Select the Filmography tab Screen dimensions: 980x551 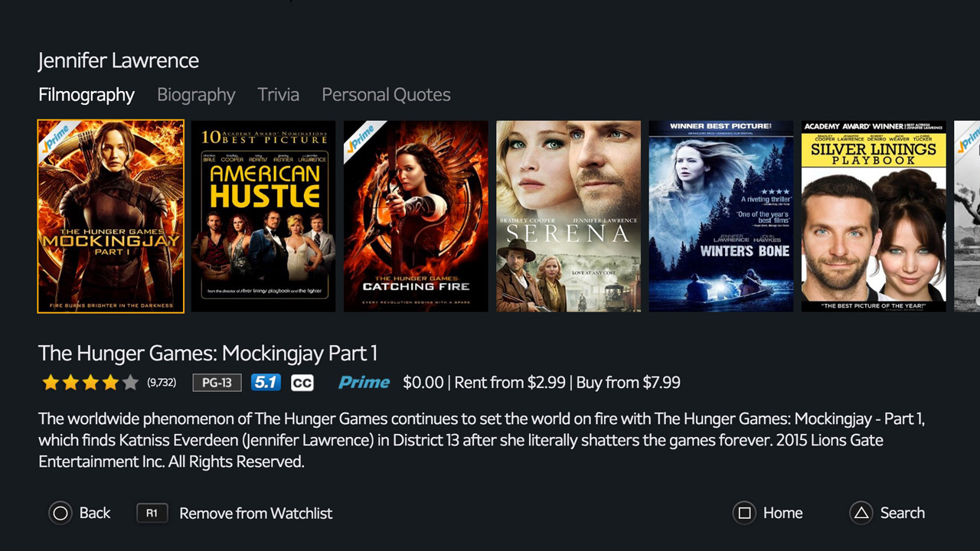point(87,95)
